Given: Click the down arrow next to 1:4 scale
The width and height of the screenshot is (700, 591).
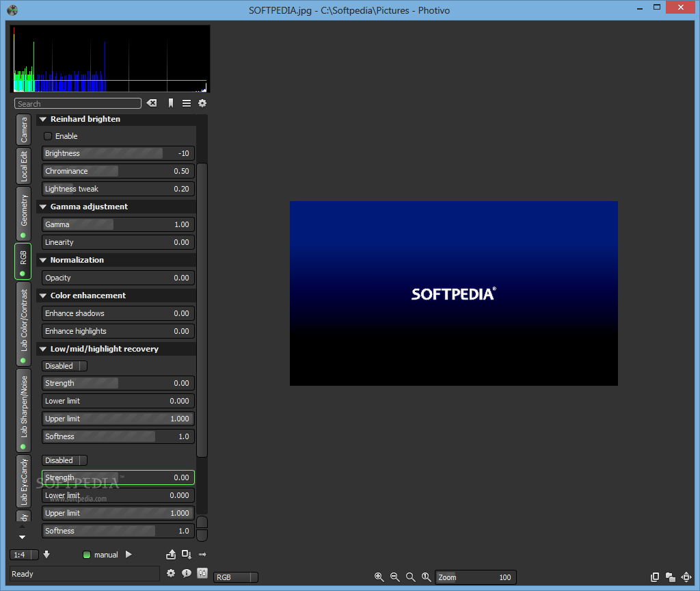Looking at the screenshot, I should (x=46, y=554).
